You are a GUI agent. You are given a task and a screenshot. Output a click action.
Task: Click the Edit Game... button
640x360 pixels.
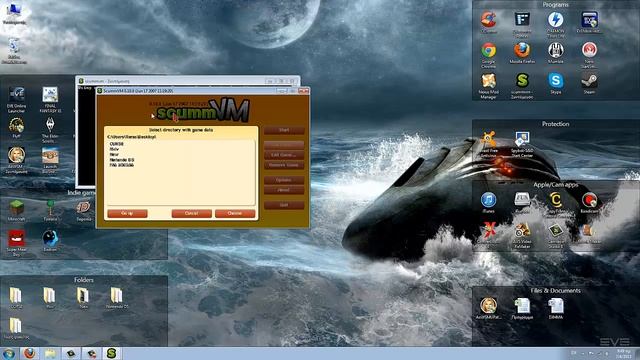click(x=284, y=155)
